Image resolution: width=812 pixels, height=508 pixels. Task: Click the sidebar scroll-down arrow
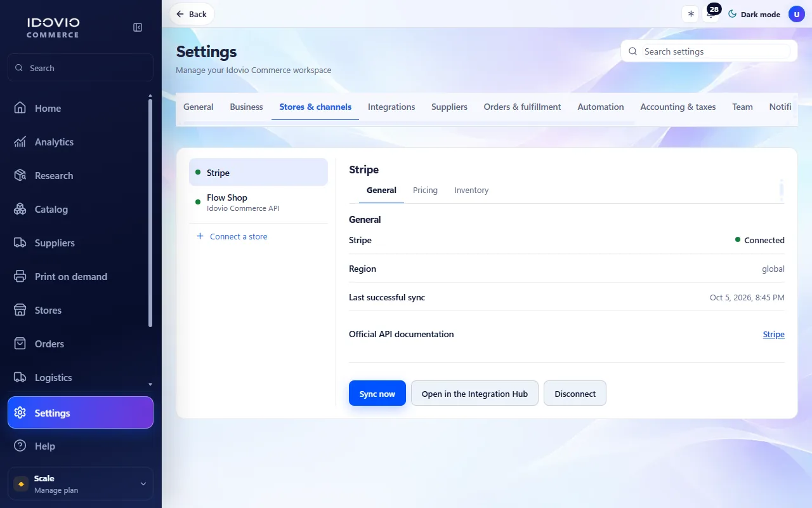[x=150, y=384]
